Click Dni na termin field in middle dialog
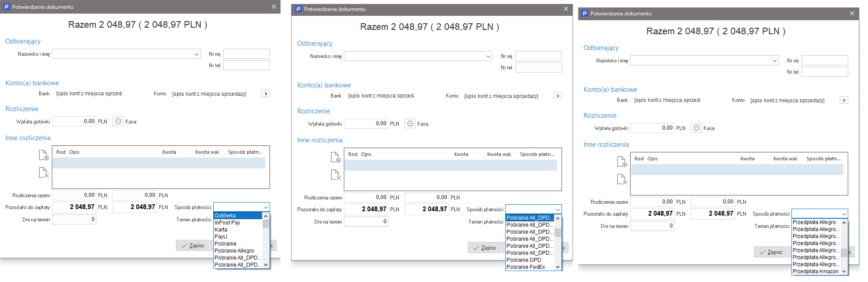 coord(366,221)
